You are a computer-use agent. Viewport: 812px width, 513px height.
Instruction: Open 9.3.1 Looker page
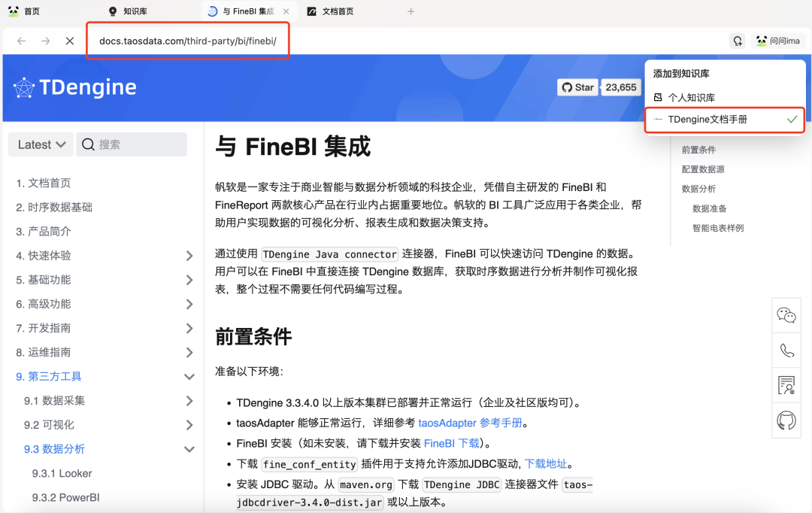pos(62,474)
